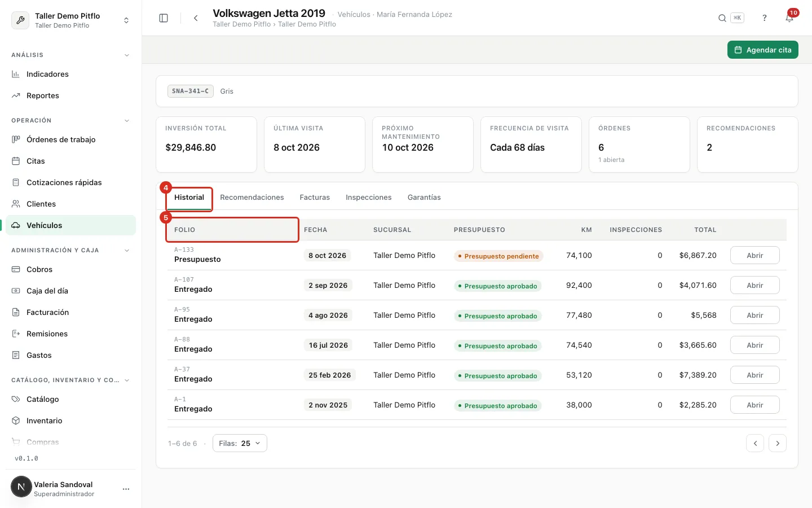Collapse the ANÁLISIS section
This screenshot has height=508, width=812.
pyautogui.click(x=127, y=55)
